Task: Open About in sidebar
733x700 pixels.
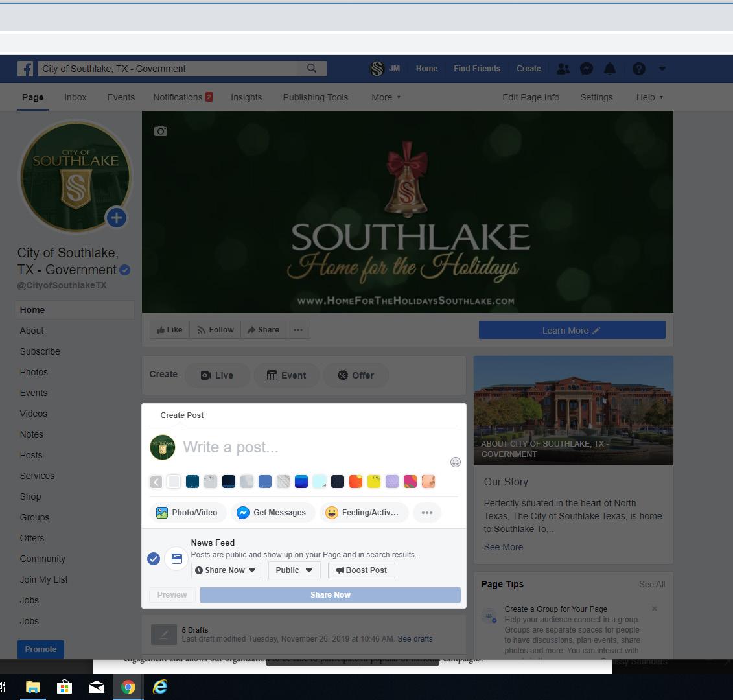Action: [x=32, y=331]
